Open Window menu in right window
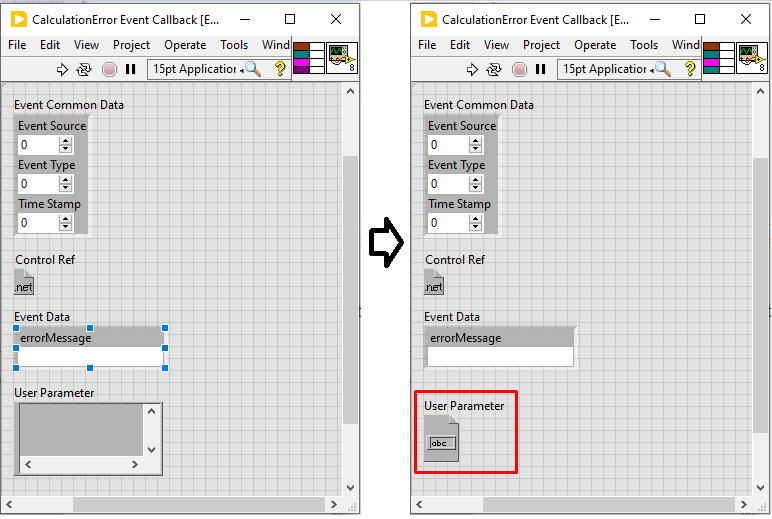 click(x=686, y=45)
